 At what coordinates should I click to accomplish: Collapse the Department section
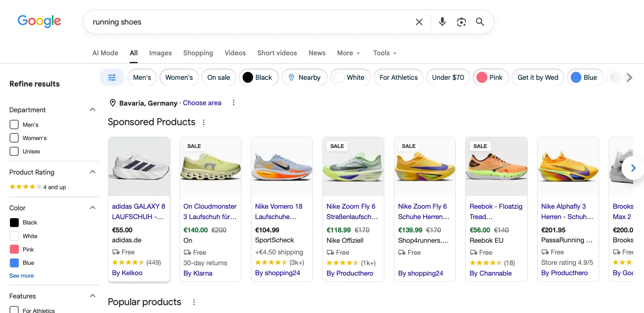click(x=93, y=110)
